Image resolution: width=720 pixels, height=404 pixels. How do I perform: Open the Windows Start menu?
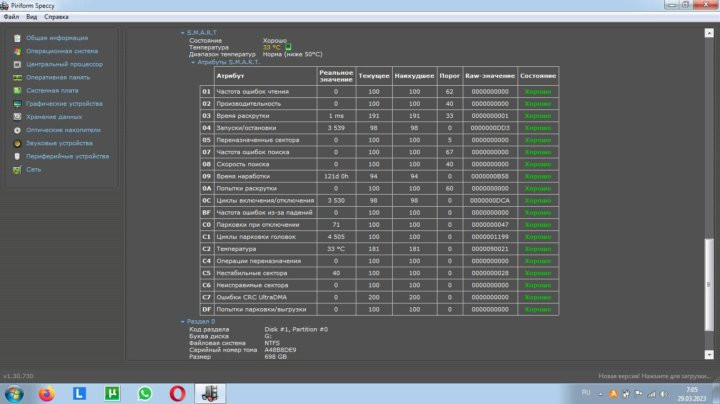click(x=14, y=394)
